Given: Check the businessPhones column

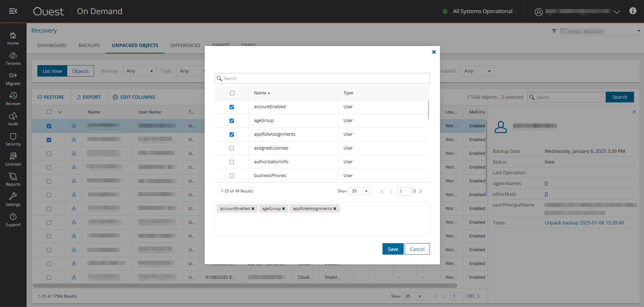Looking at the screenshot, I should [232, 176].
